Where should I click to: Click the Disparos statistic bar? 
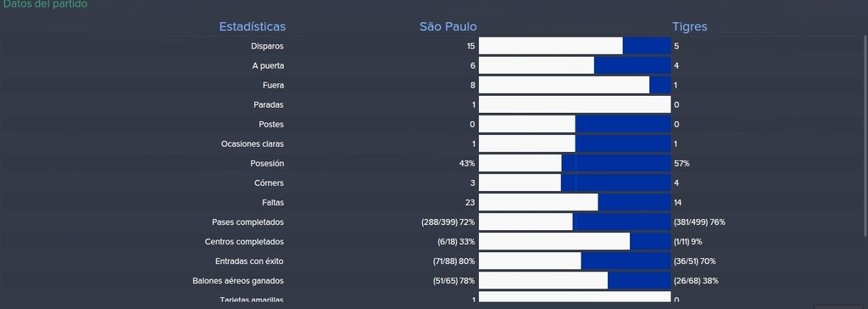[575, 46]
